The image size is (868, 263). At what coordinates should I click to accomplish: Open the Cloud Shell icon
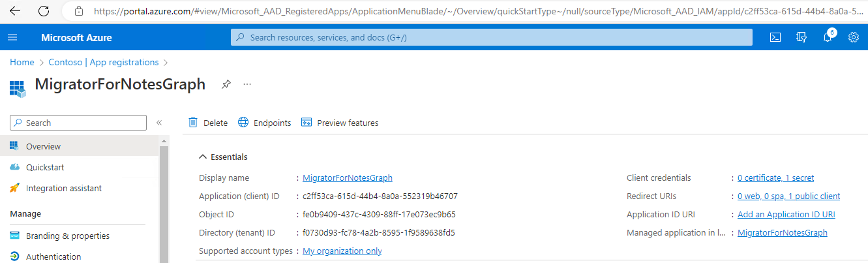[775, 37]
